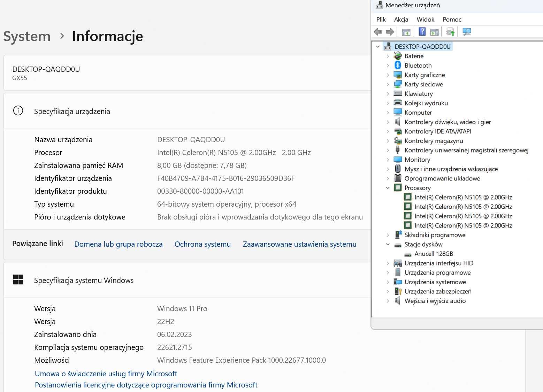The height and width of the screenshot is (392, 543).
Task: Click the Komputer icon in device tree
Action: [x=398, y=112]
